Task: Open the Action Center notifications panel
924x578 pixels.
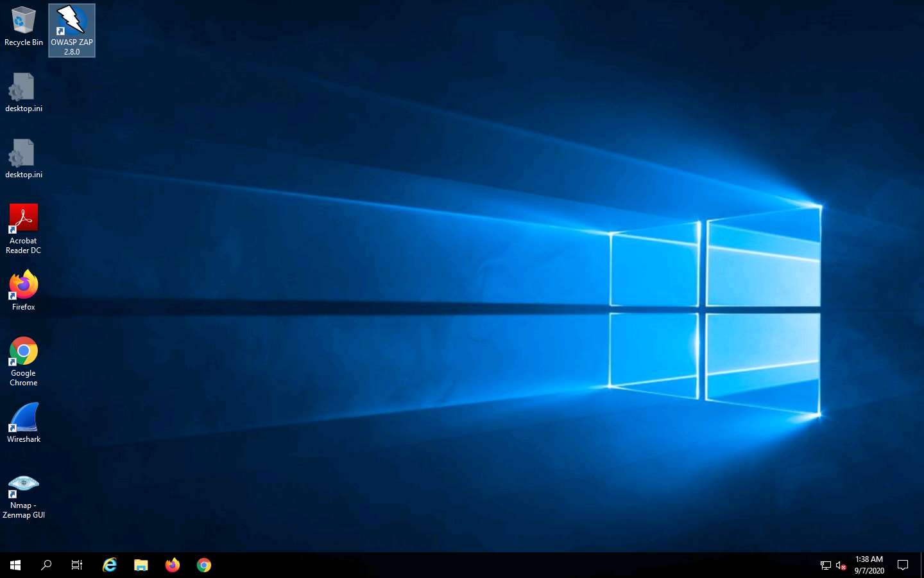Action: point(903,565)
